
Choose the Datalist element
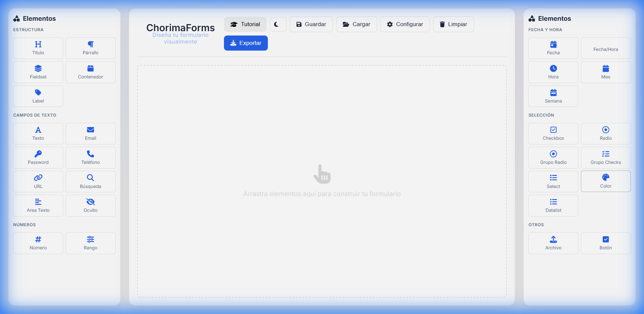click(x=553, y=205)
